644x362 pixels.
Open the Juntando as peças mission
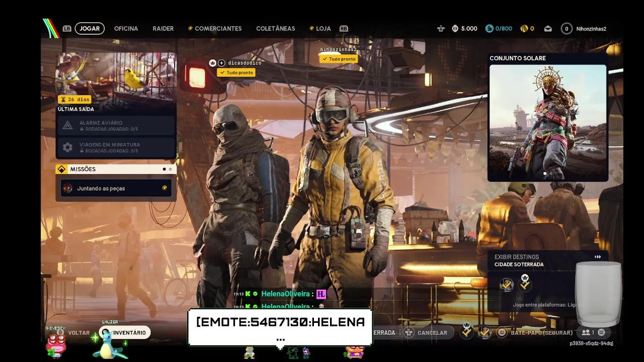point(116,188)
